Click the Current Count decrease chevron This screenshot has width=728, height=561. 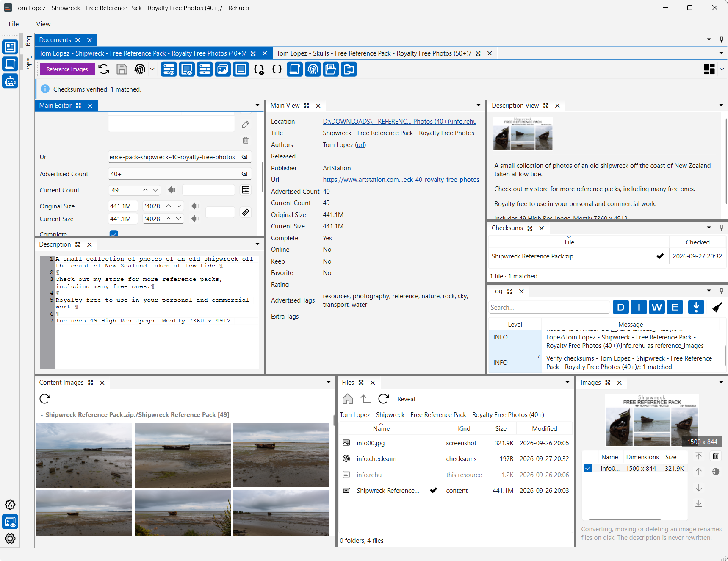pyautogui.click(x=155, y=190)
